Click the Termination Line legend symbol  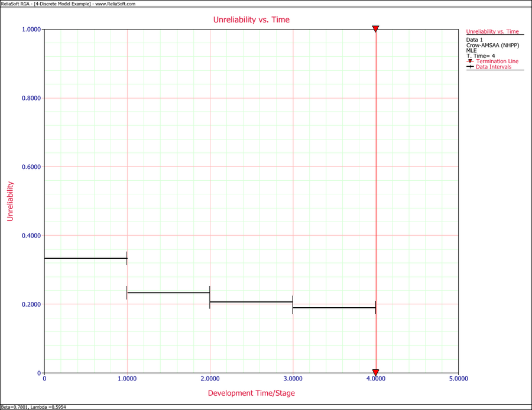click(x=471, y=61)
